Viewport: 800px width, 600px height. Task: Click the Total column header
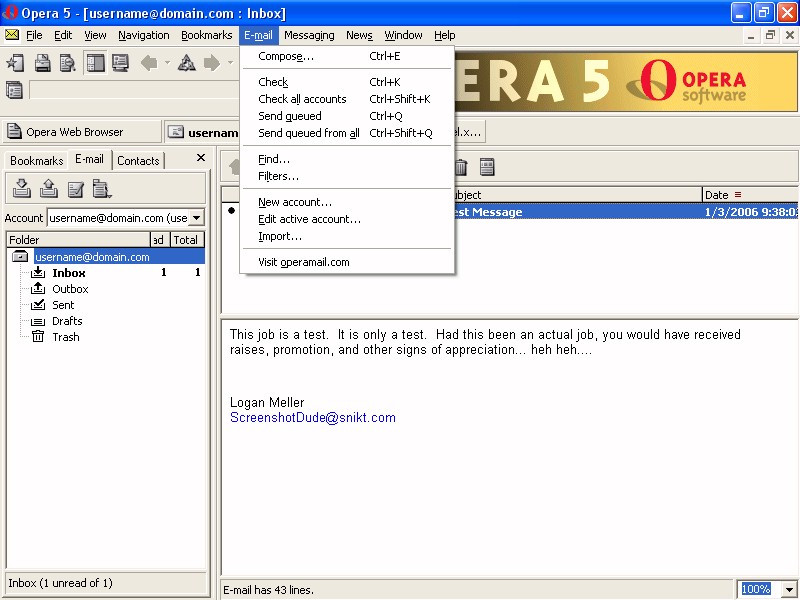pos(187,240)
